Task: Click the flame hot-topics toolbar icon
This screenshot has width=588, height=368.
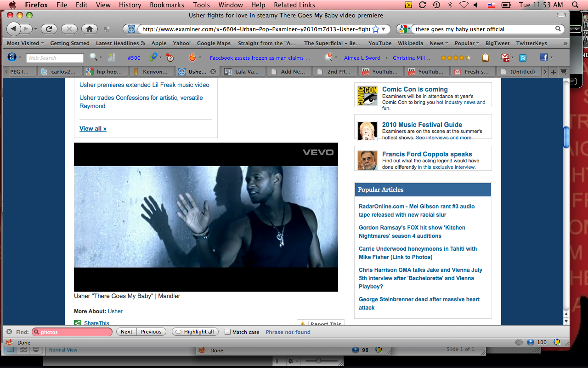Action: pyautogui.click(x=192, y=57)
